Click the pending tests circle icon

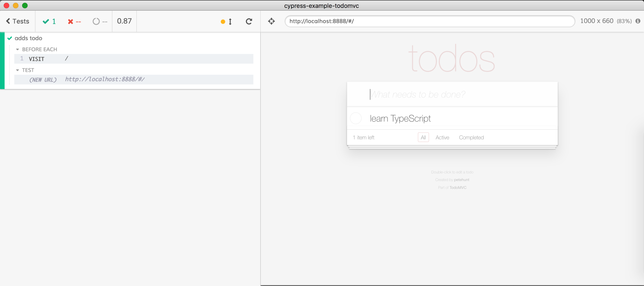click(x=96, y=21)
